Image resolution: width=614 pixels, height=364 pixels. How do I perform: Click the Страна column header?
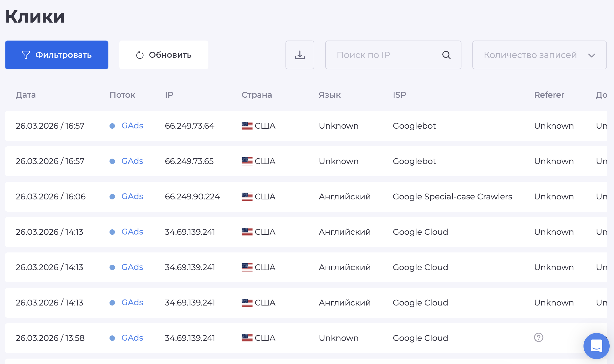click(256, 95)
